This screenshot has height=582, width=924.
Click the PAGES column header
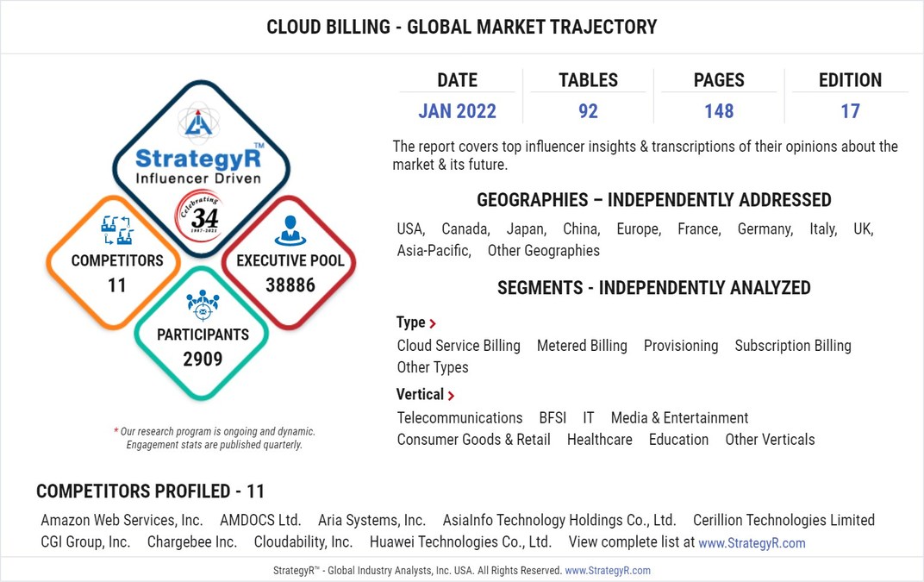(719, 80)
